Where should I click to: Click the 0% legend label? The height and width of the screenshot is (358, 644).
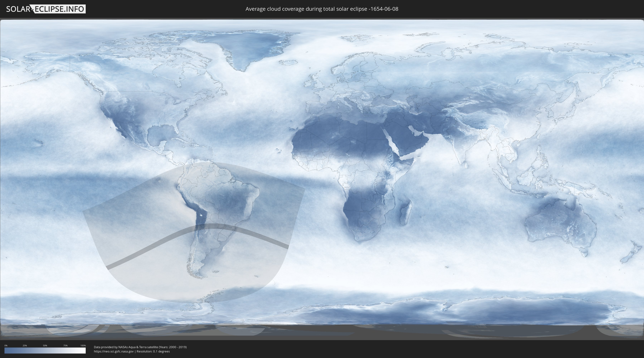[6, 345]
